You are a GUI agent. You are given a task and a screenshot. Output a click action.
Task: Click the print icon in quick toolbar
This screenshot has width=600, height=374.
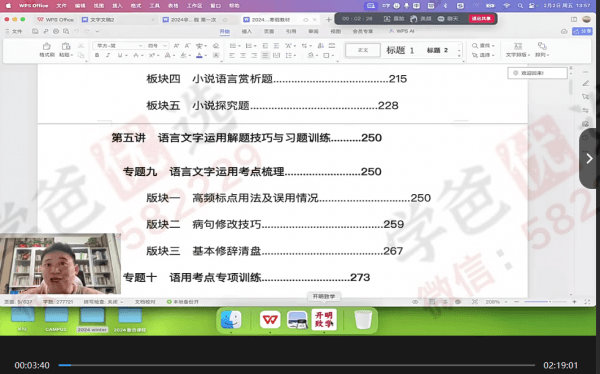pos(56,31)
